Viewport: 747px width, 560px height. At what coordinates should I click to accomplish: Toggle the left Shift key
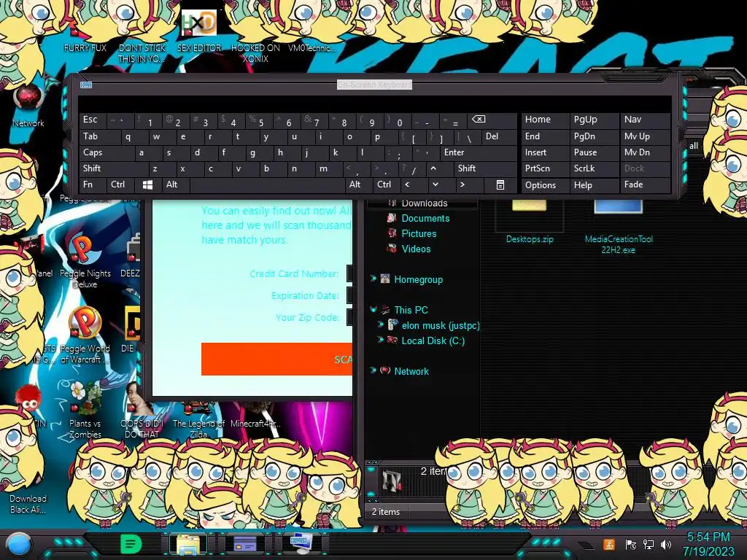coord(113,168)
